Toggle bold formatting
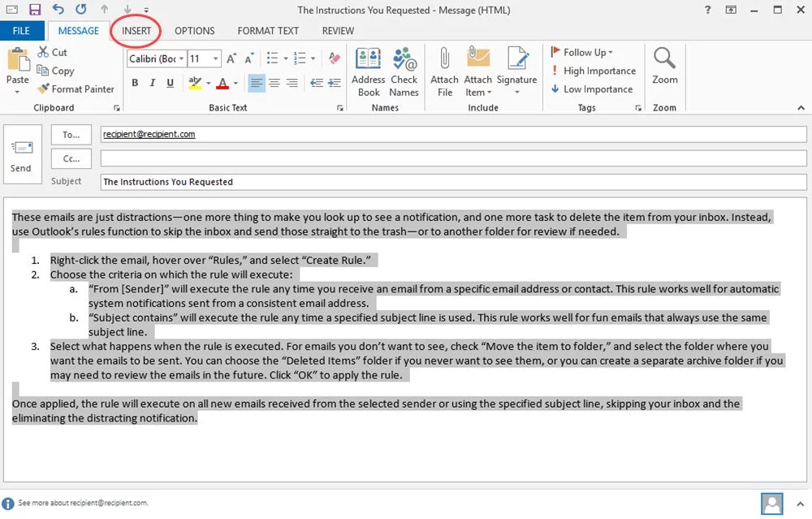This screenshot has height=519, width=812. tap(135, 82)
